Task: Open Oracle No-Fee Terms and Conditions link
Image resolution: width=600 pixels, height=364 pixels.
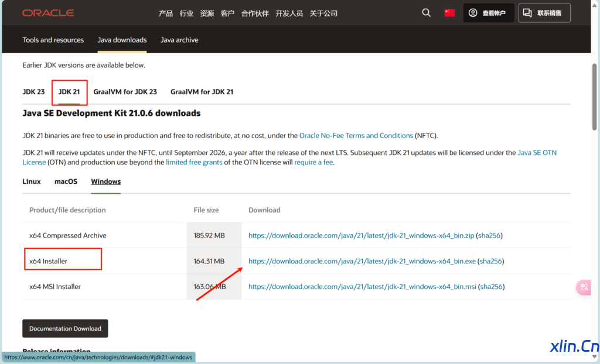Action: [356, 135]
